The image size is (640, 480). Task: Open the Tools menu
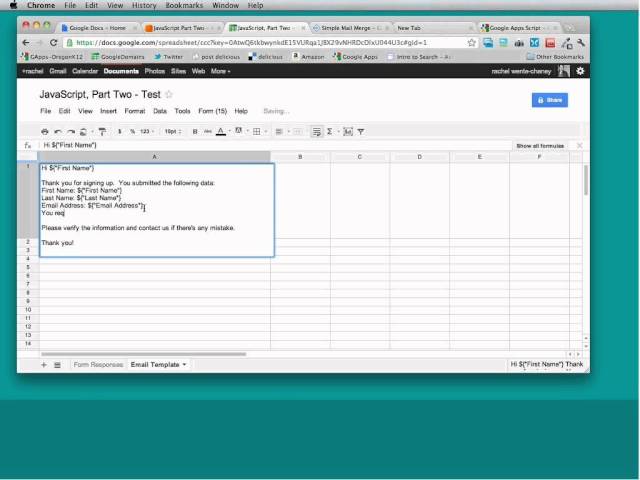[x=182, y=111]
